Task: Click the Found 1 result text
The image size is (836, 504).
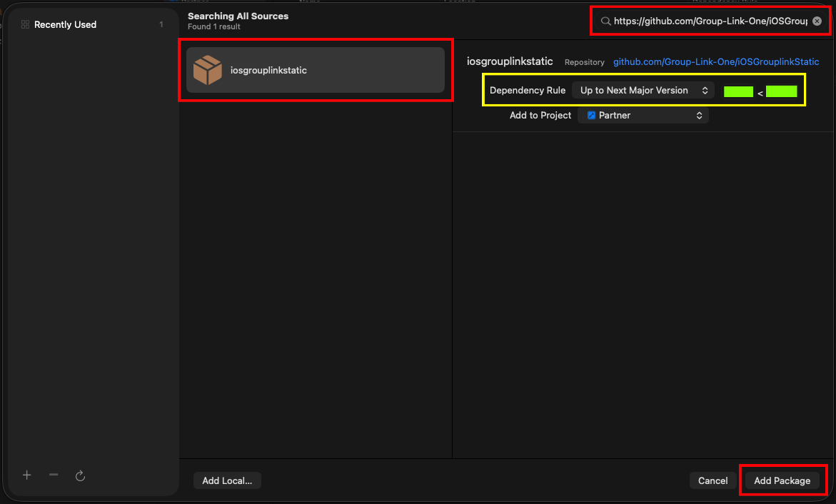Action: (x=213, y=26)
